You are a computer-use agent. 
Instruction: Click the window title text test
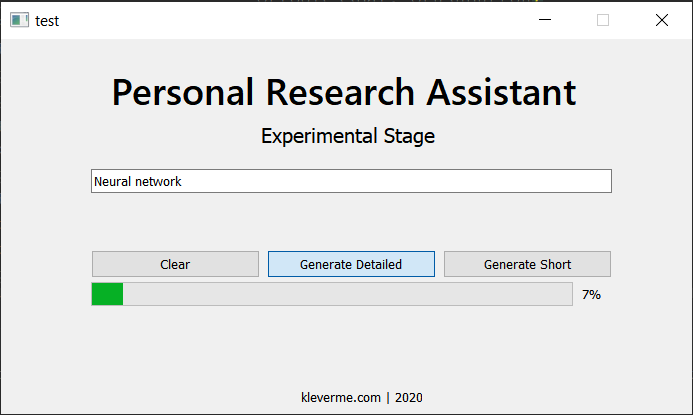(x=47, y=21)
